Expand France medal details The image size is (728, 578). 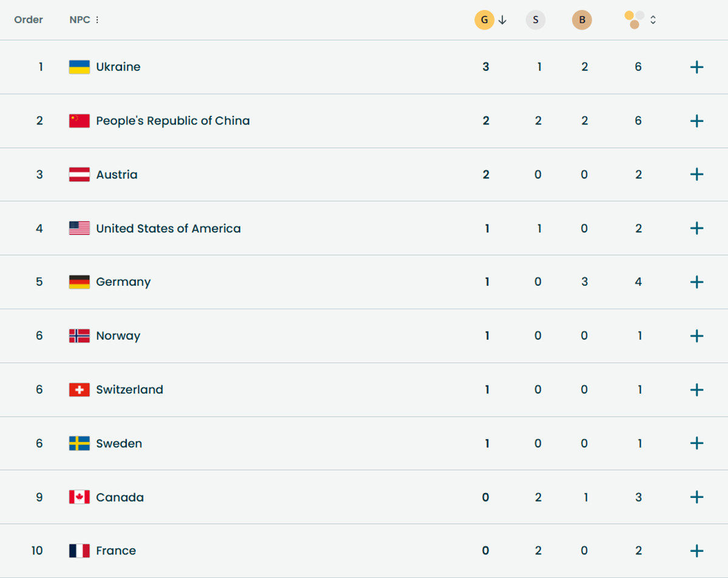[x=697, y=551]
